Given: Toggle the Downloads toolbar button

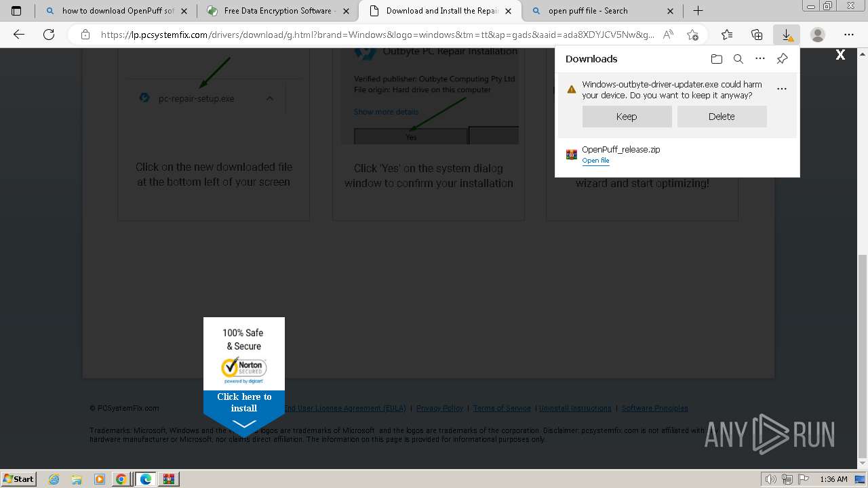Looking at the screenshot, I should tap(787, 35).
